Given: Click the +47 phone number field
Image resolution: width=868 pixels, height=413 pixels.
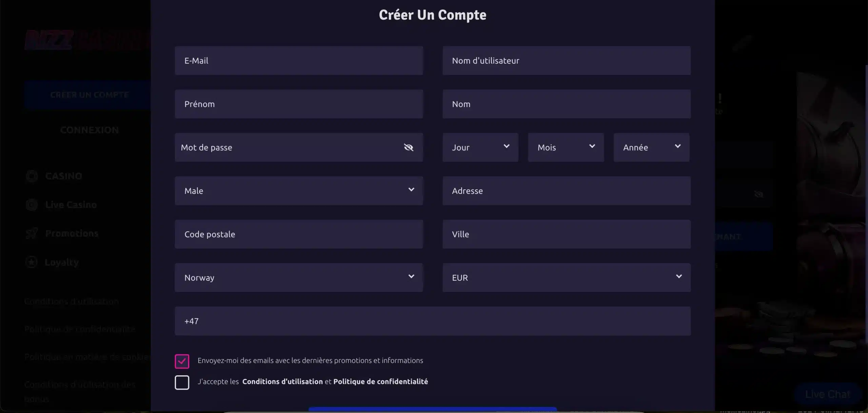Looking at the screenshot, I should [x=433, y=321].
